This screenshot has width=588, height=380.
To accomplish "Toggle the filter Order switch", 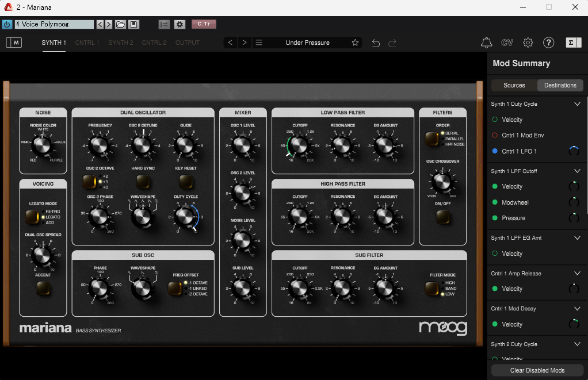I will pyautogui.click(x=432, y=139).
